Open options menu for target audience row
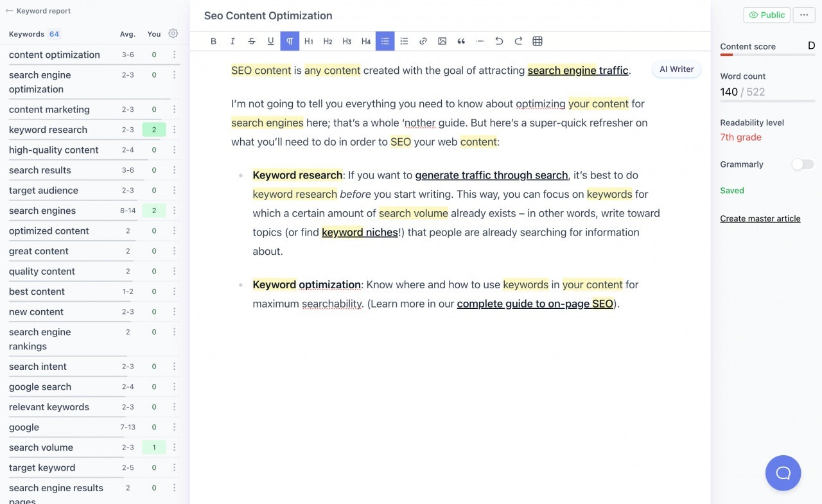The height and width of the screenshot is (504, 822). click(x=174, y=191)
